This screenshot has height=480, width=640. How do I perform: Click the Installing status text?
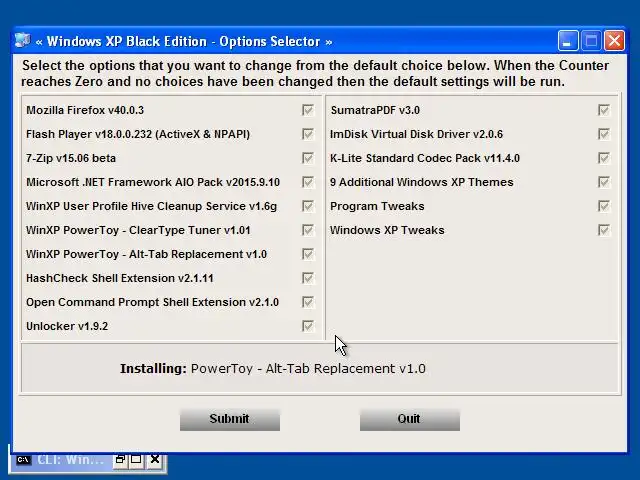coord(273,369)
